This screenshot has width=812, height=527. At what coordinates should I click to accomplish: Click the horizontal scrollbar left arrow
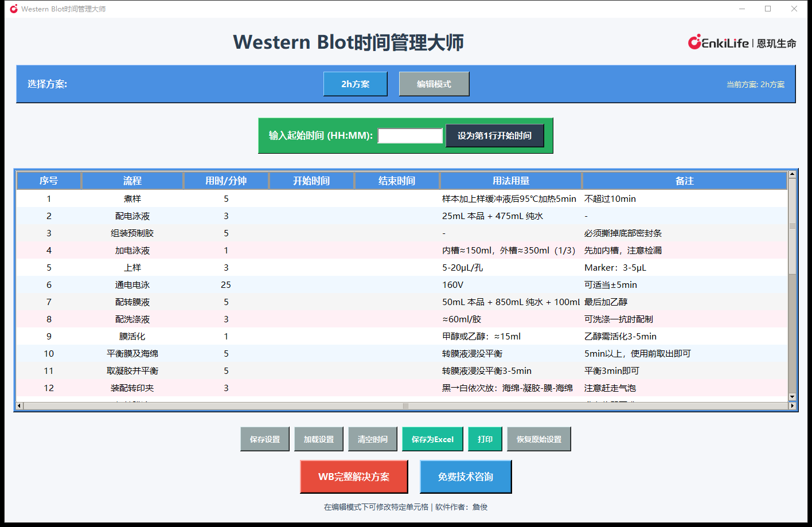pyautogui.click(x=19, y=406)
